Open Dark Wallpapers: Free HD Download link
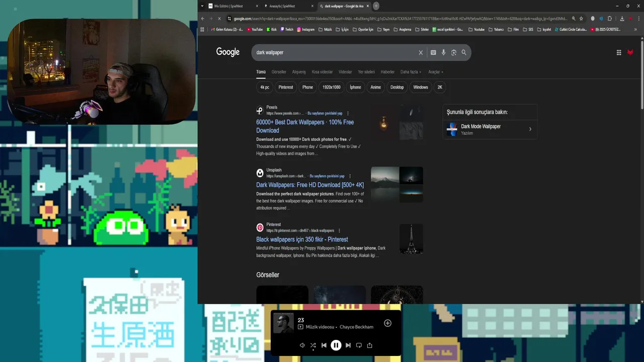The image size is (644, 362). click(x=310, y=185)
